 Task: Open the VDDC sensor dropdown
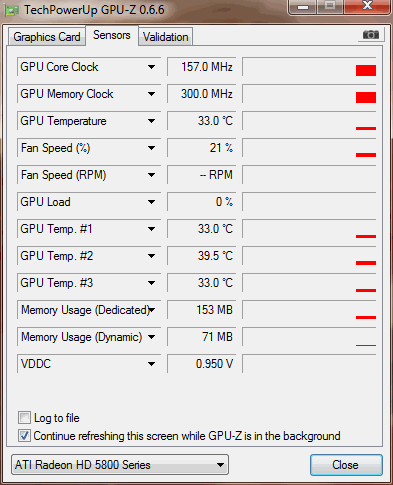(151, 364)
